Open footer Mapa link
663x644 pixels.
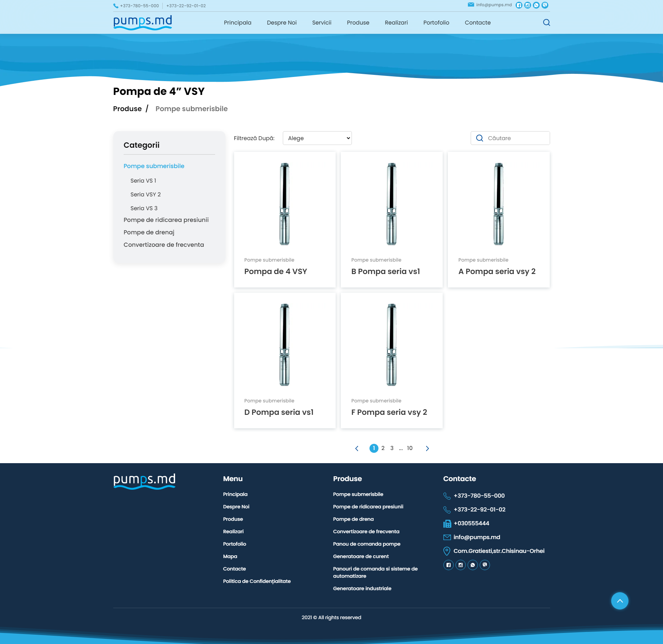click(x=230, y=556)
